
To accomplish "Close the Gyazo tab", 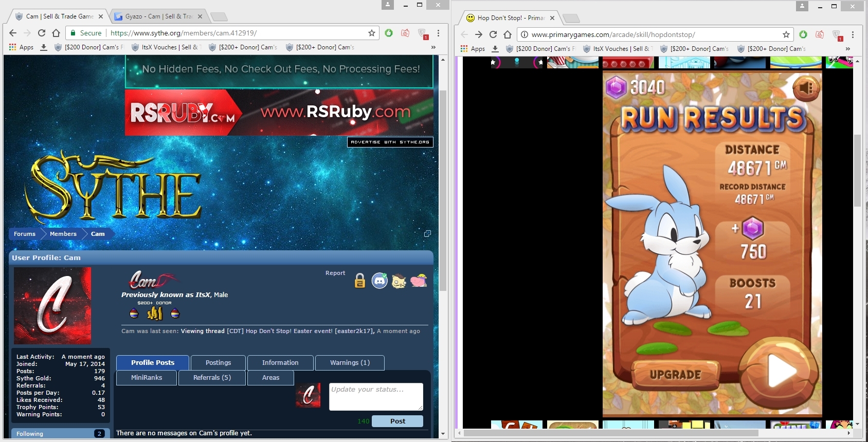I will pyautogui.click(x=200, y=16).
